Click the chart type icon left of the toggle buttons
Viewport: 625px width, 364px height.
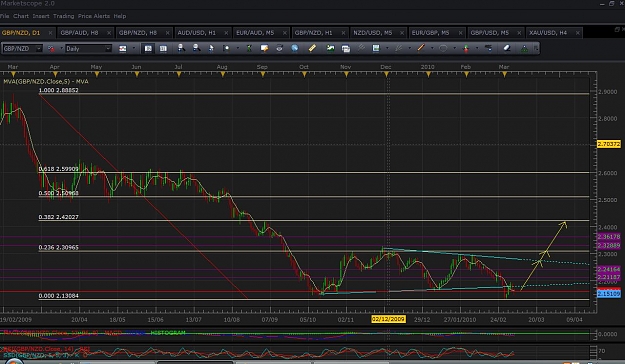(x=123, y=49)
